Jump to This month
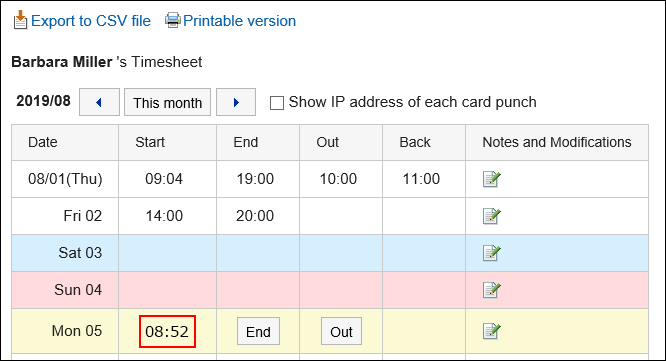 [x=167, y=102]
